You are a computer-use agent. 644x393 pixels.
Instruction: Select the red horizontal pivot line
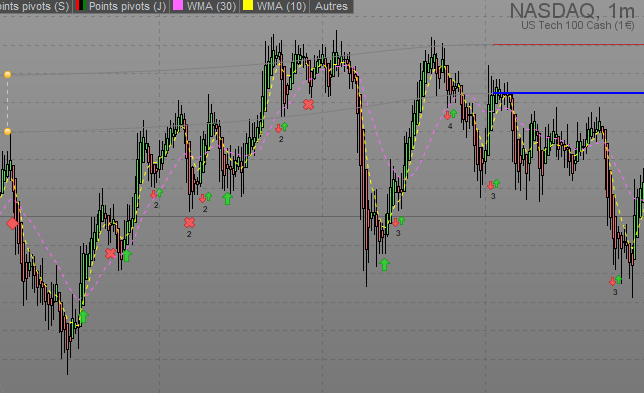(568, 44)
